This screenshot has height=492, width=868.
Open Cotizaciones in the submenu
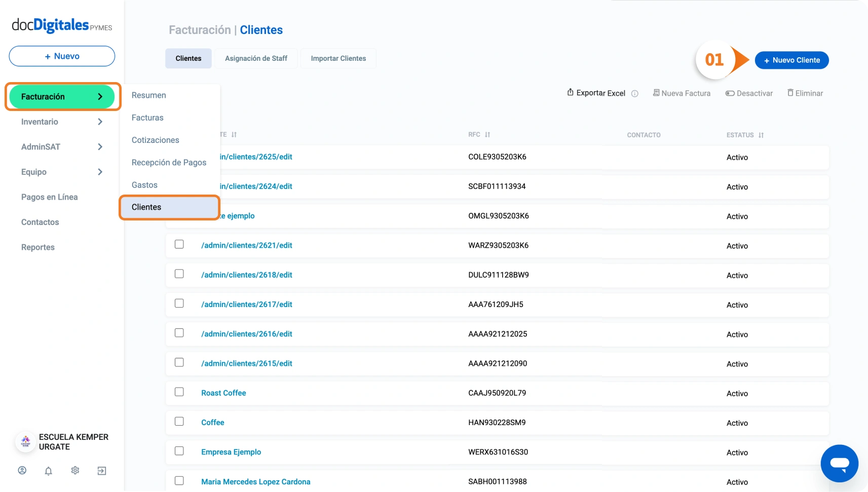click(x=156, y=140)
